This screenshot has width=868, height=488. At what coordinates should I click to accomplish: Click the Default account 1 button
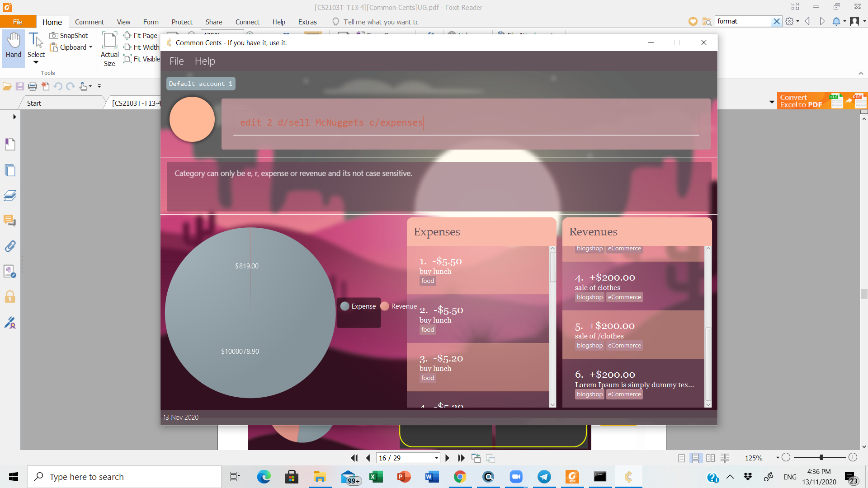tap(200, 84)
